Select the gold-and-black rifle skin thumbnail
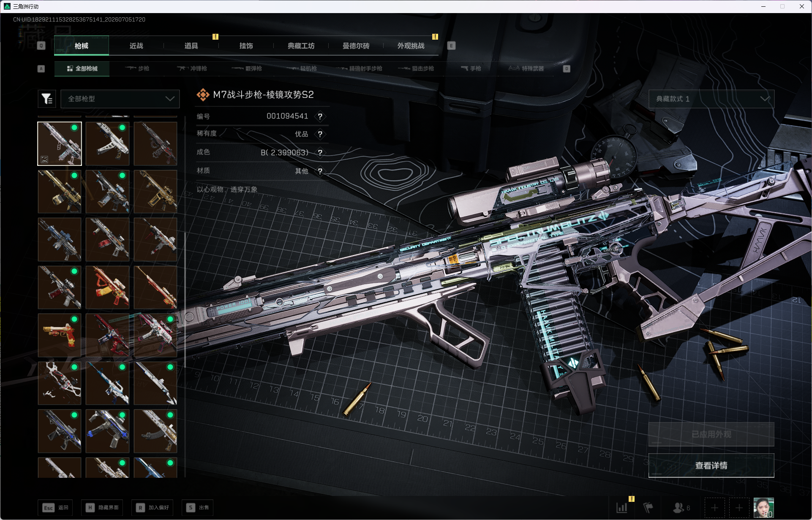812x520 pixels. 60,192
